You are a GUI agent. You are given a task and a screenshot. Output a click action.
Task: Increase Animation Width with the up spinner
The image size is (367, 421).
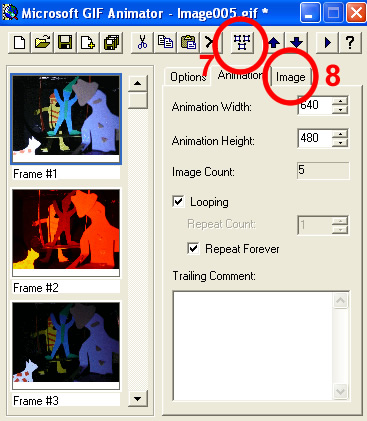(340, 101)
